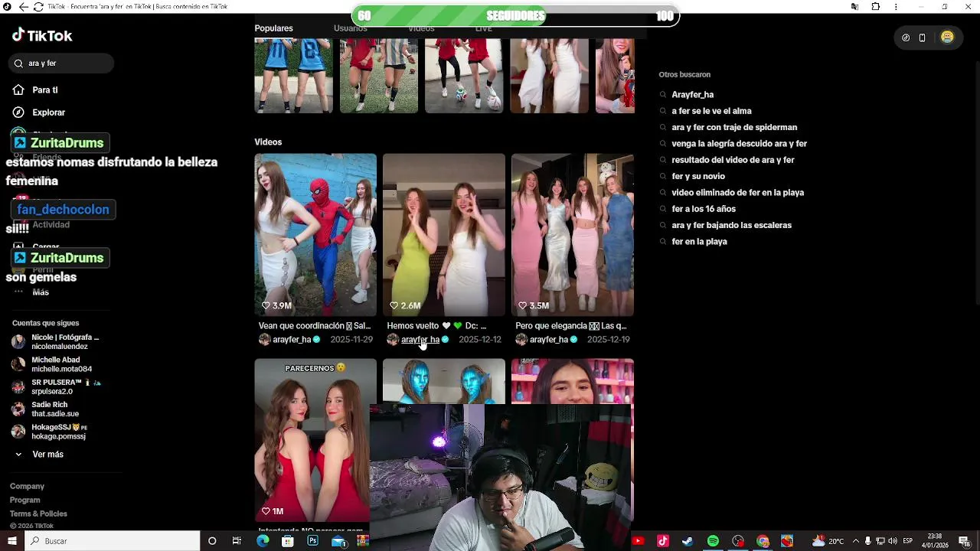Open the Para ti home icon
Image resolution: width=980 pixels, height=551 pixels.
(x=18, y=90)
